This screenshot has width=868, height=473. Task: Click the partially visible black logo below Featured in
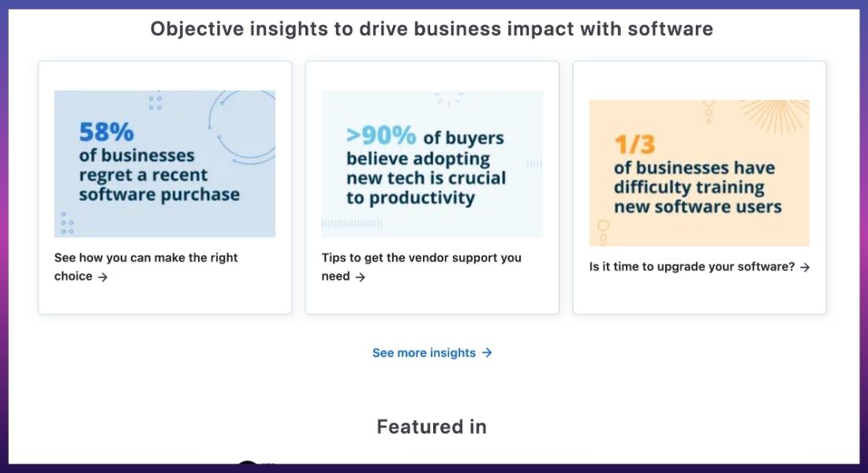(248, 462)
